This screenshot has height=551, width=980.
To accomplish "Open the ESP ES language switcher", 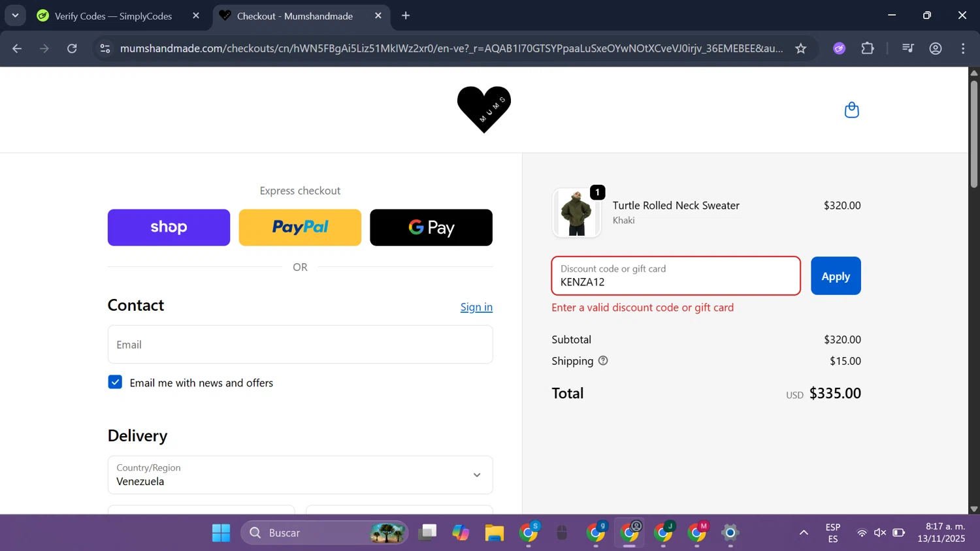I will (x=833, y=533).
